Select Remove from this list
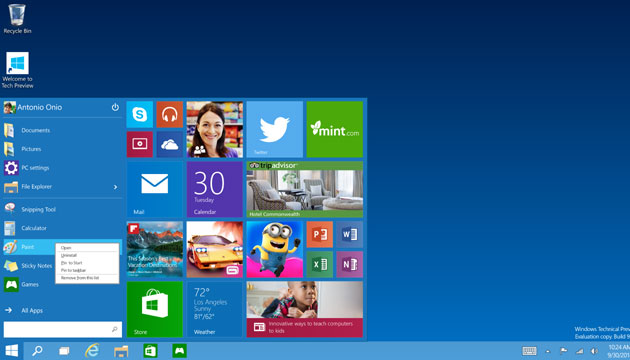 tap(87, 278)
